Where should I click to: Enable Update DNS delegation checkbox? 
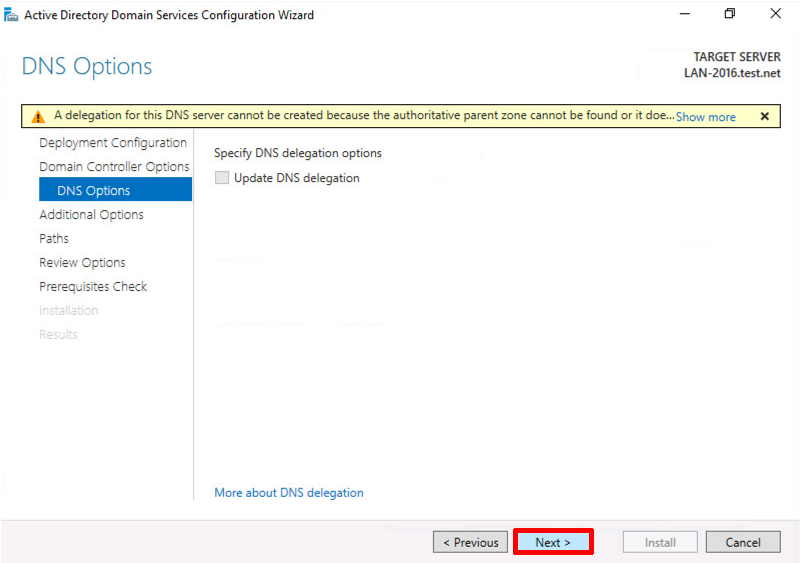click(221, 178)
